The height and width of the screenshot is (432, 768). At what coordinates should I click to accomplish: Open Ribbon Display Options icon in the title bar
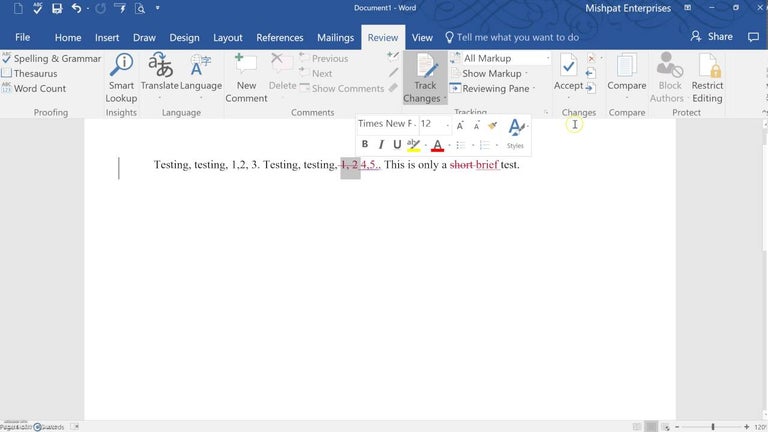click(x=688, y=8)
